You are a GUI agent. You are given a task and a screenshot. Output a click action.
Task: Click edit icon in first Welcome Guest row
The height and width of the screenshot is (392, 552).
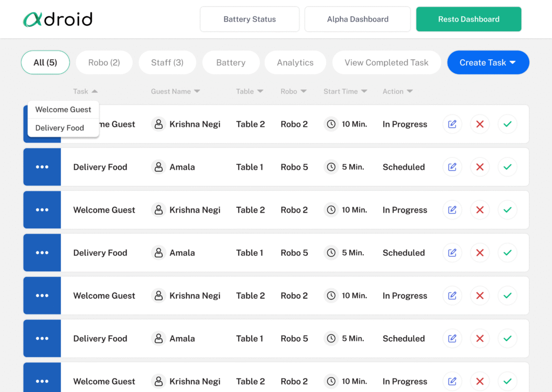pos(452,124)
